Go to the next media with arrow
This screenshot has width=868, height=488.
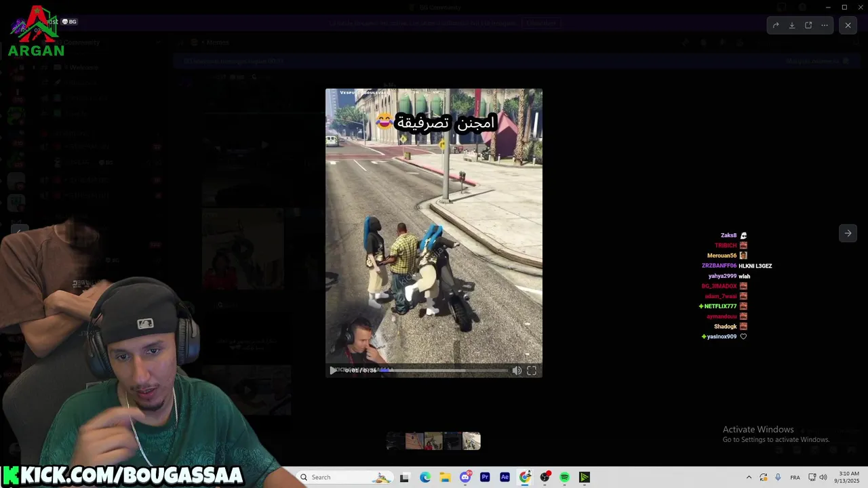click(x=848, y=233)
